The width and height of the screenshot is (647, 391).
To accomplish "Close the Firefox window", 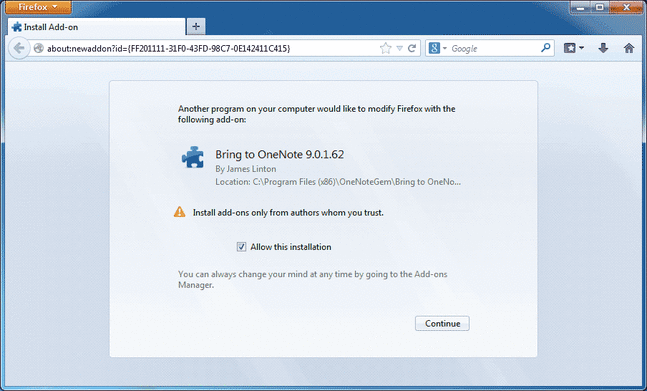I will click(x=626, y=7).
